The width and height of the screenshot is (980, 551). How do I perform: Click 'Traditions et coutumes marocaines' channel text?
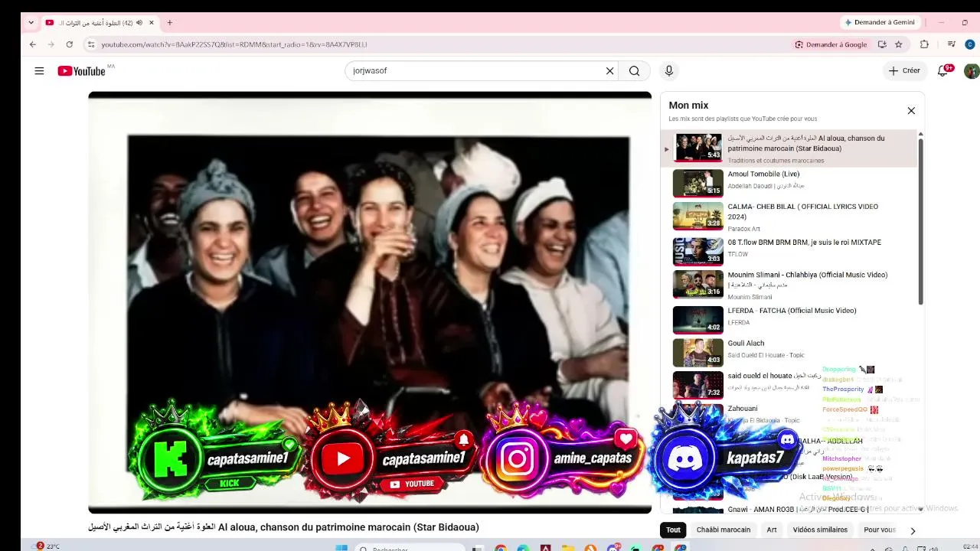pyautogui.click(x=776, y=161)
